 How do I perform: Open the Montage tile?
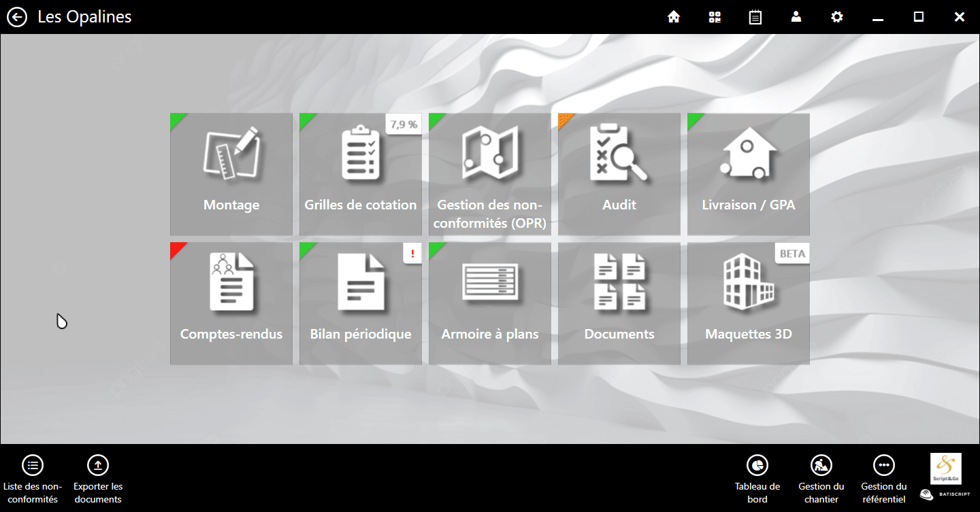(231, 174)
